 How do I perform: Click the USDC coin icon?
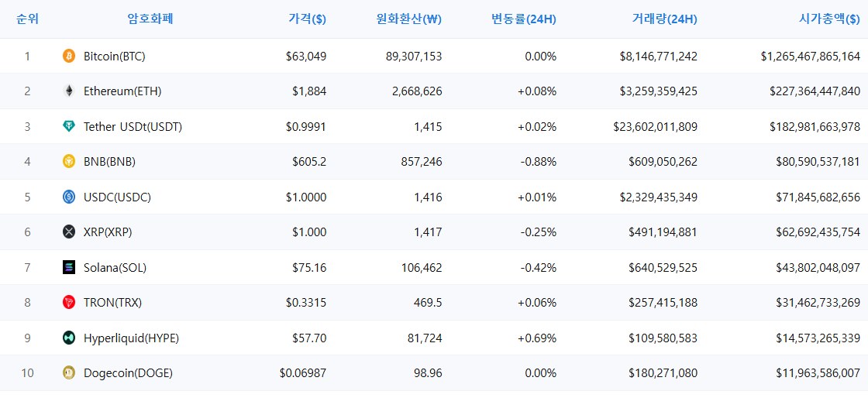point(69,197)
